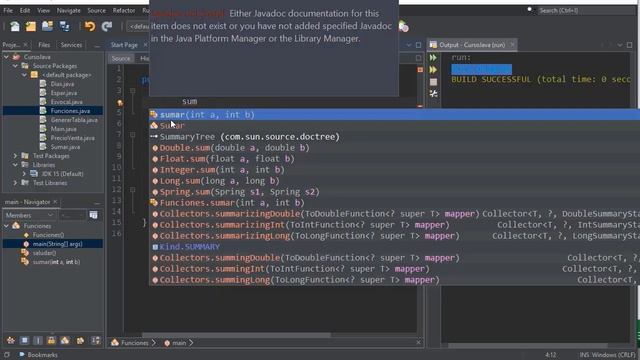Image resolution: width=640 pixels, height=360 pixels.
Task: Toggle Fully Qualified Names filter in Navigator
Action: [80, 340]
